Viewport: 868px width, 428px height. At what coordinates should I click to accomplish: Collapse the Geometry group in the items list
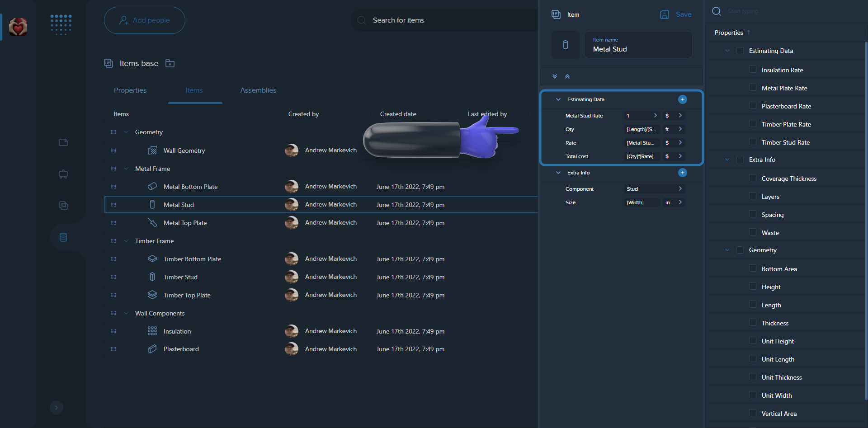click(x=126, y=132)
